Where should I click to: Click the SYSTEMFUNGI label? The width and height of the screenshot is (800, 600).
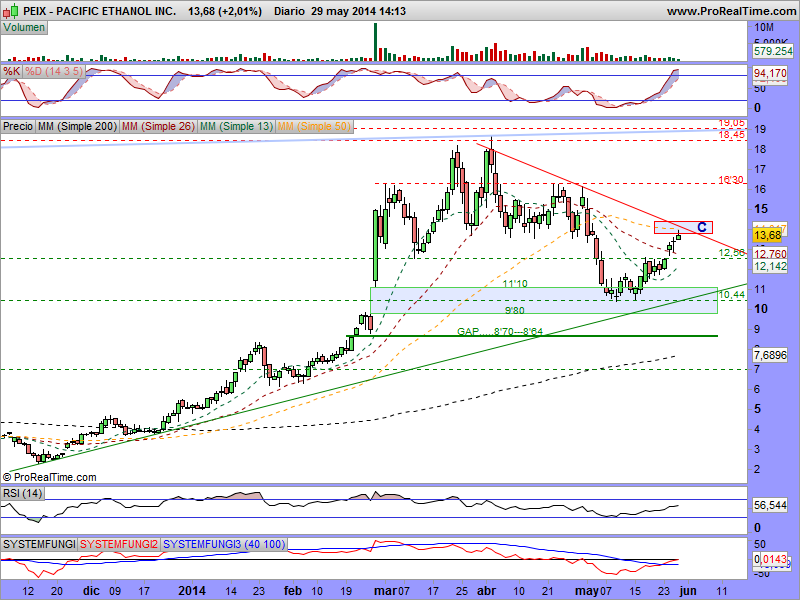(x=39, y=544)
